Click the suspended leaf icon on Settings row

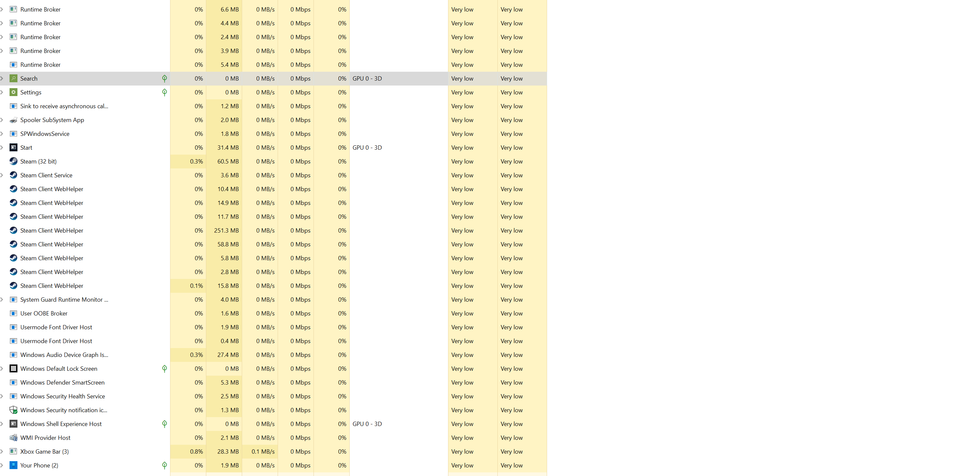[x=164, y=92]
